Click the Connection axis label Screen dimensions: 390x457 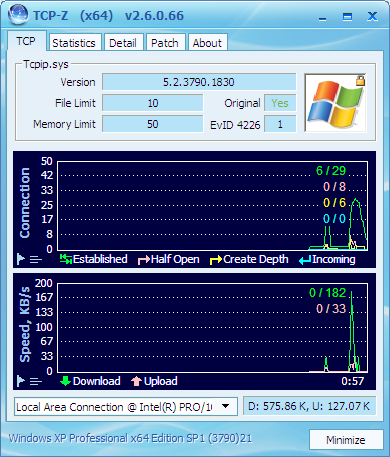click(x=25, y=203)
